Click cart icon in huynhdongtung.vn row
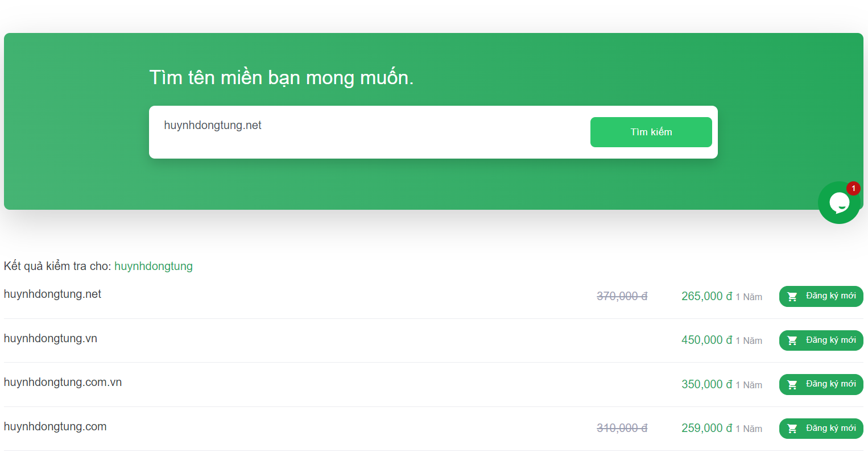This screenshot has height=461, width=868. tap(792, 340)
